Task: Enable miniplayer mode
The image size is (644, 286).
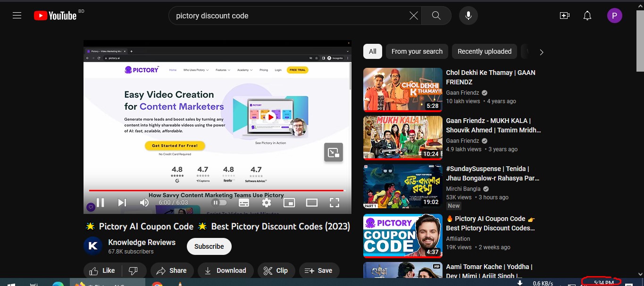Action: (289, 203)
